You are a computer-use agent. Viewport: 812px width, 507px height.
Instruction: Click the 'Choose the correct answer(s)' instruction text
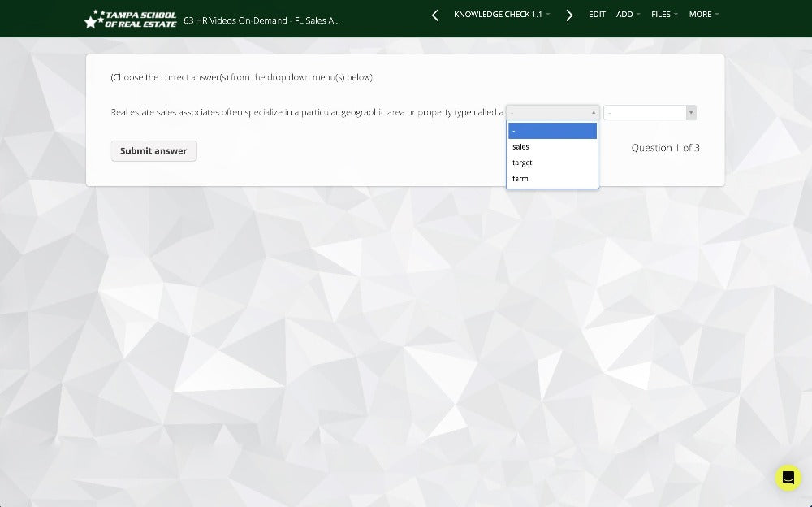(241, 77)
